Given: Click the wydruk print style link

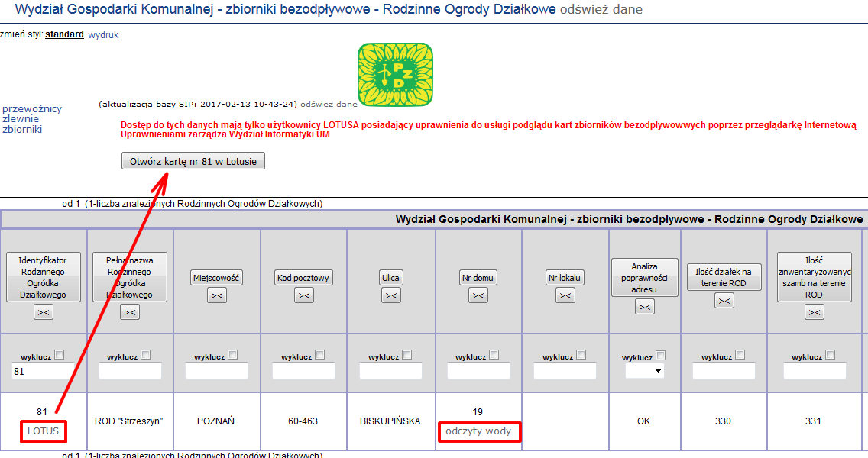Looking at the screenshot, I should [103, 34].
